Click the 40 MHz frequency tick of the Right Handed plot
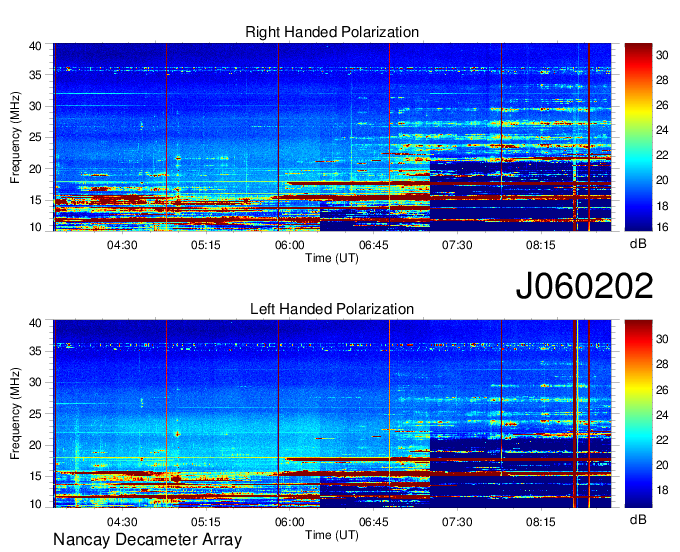680x552 pixels. [x=36, y=46]
